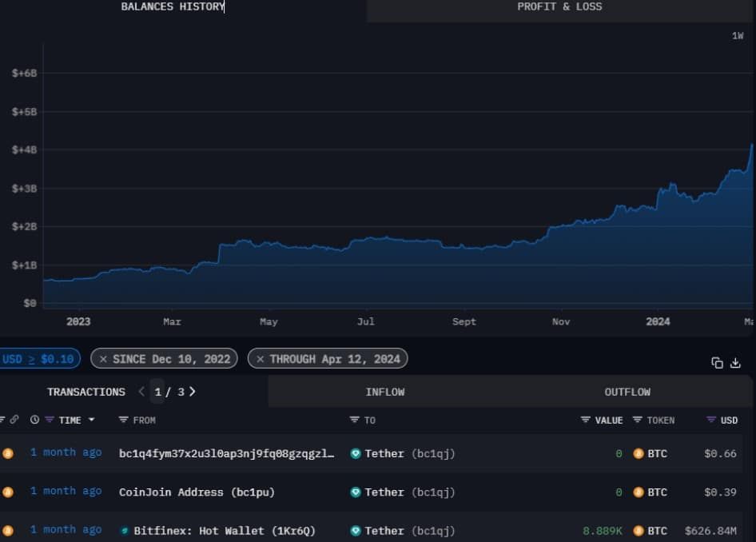Click the $626.84M USD value

coord(710,531)
